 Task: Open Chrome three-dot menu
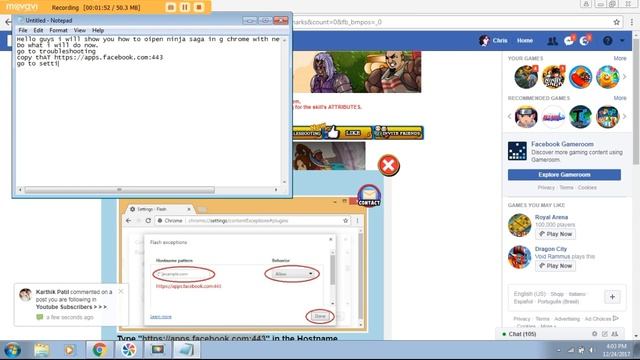(x=632, y=22)
